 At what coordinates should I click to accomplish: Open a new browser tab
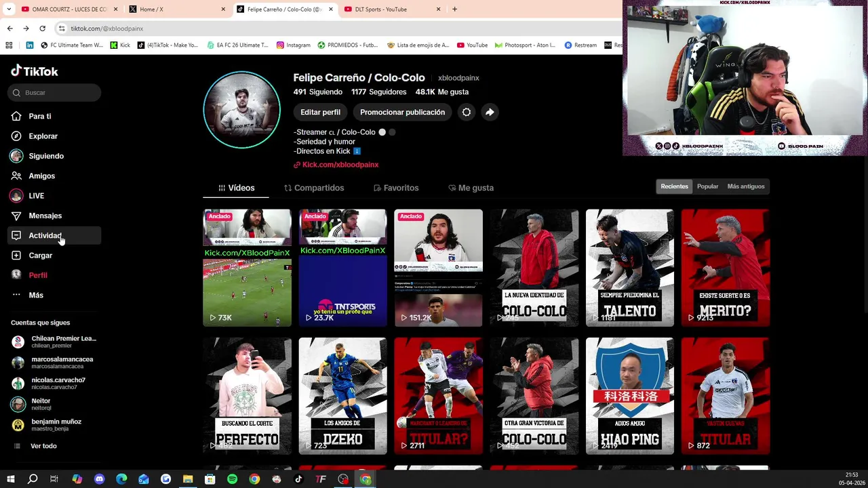click(x=454, y=9)
